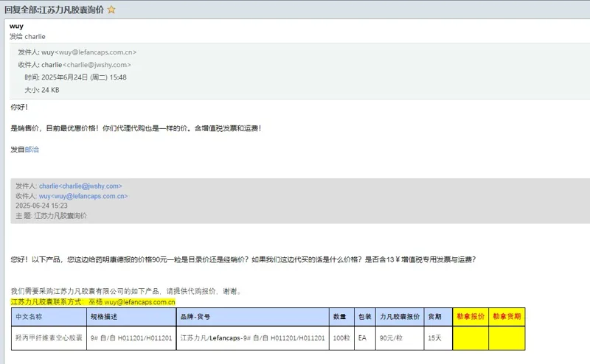Click 发给 charlie recipient line
The image size is (590, 364).
pos(27,37)
